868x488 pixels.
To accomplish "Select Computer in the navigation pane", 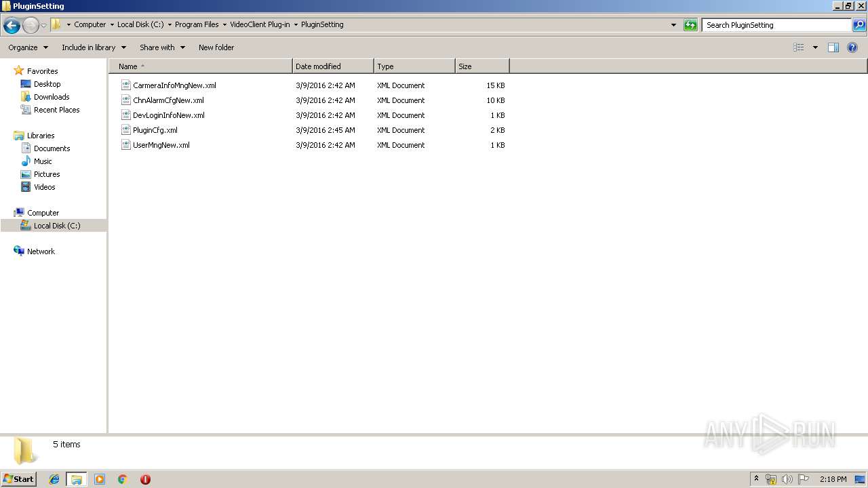I will pyautogui.click(x=43, y=213).
